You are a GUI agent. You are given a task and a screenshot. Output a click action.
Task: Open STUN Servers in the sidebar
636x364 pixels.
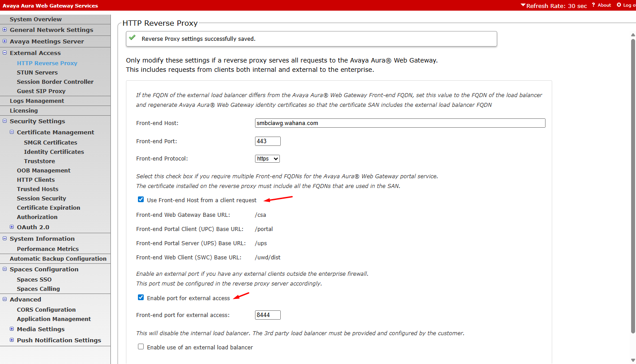point(37,72)
